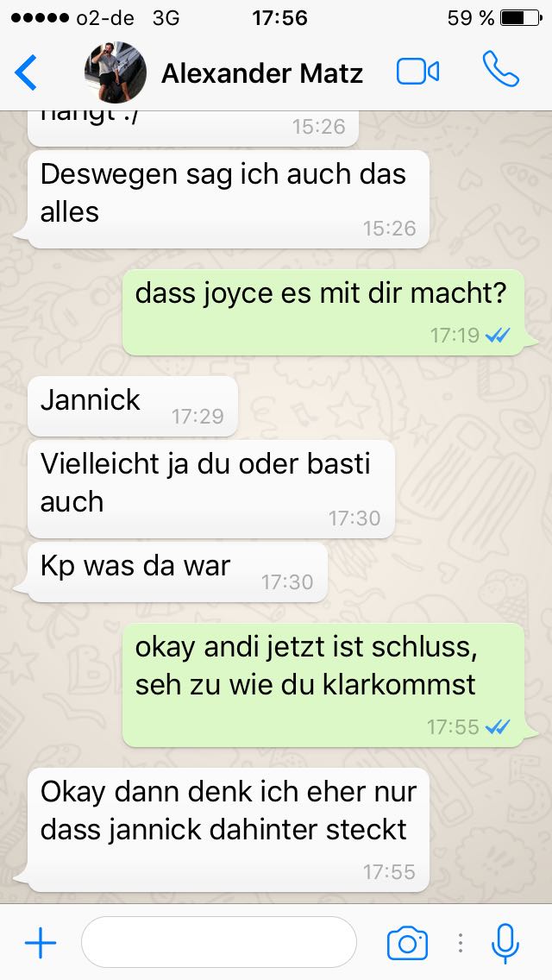Tap 'Vielleicht ja du oder basti auch' bubble

211,489
